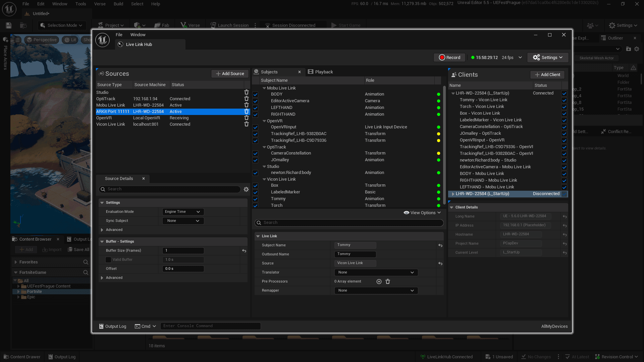The image size is (644, 362).
Task: Expand the disconnected LHR-WD-22584 client row
Action: [x=453, y=194]
